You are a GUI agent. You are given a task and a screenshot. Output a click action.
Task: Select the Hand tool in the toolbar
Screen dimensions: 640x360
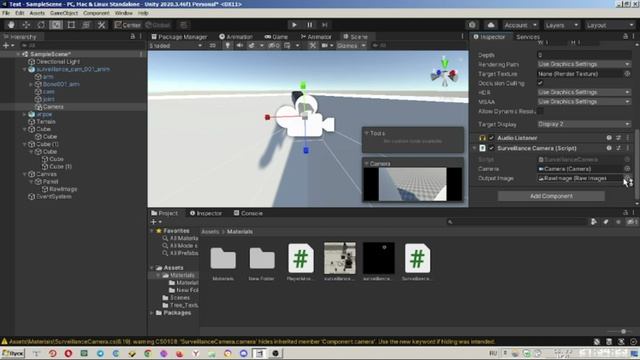[x=11, y=25]
